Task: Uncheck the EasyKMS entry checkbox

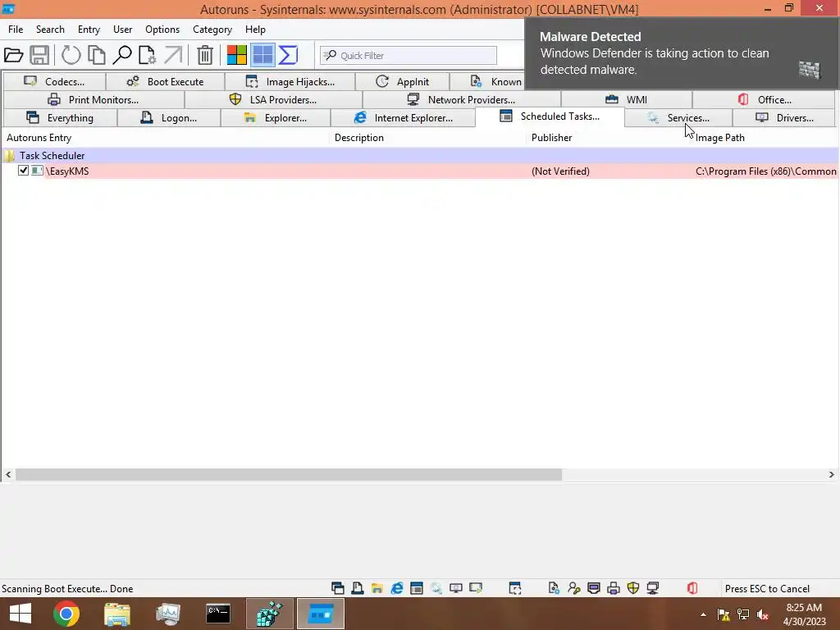Action: (x=23, y=171)
